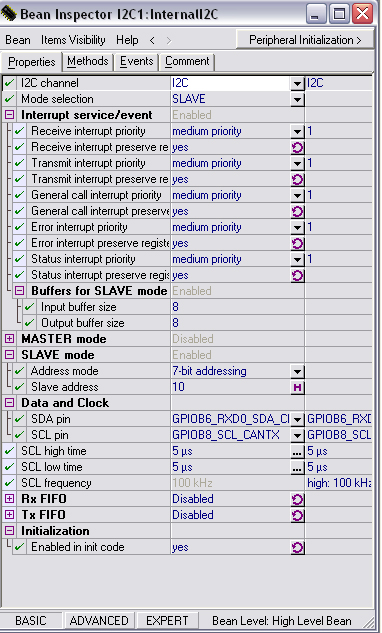This screenshot has width=382, height=633.
Task: Select the SCL frequency row label
Action: 56,483
